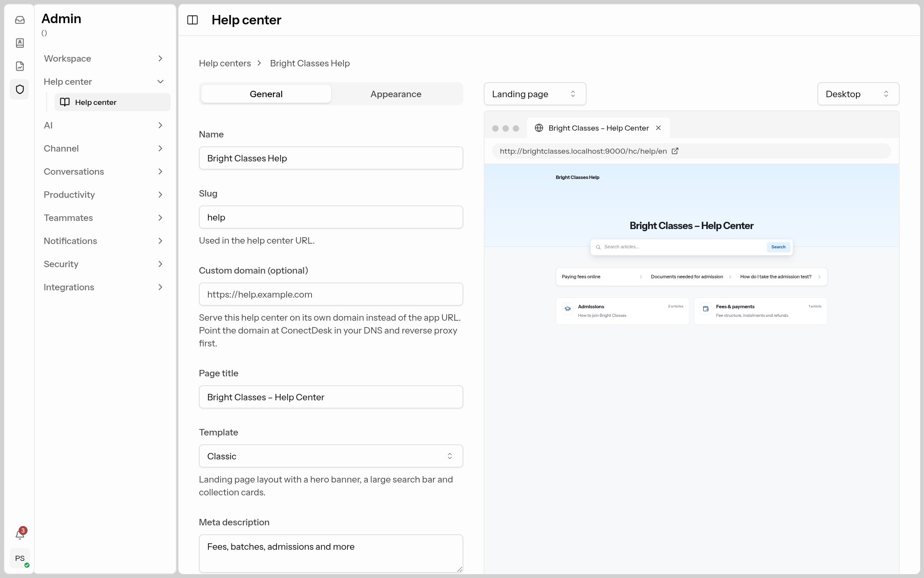
Task: Click the magnifier icon in preview search box
Action: [x=598, y=247]
